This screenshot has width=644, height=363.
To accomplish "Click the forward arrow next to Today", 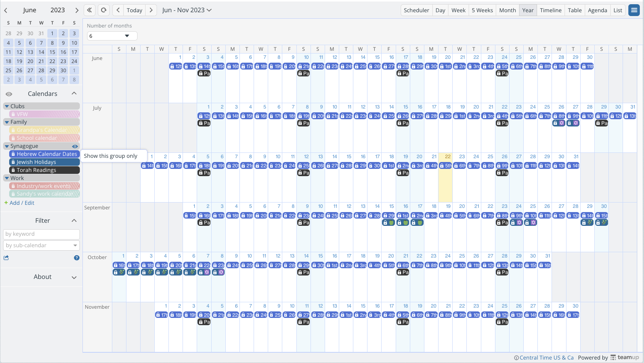I will point(151,10).
